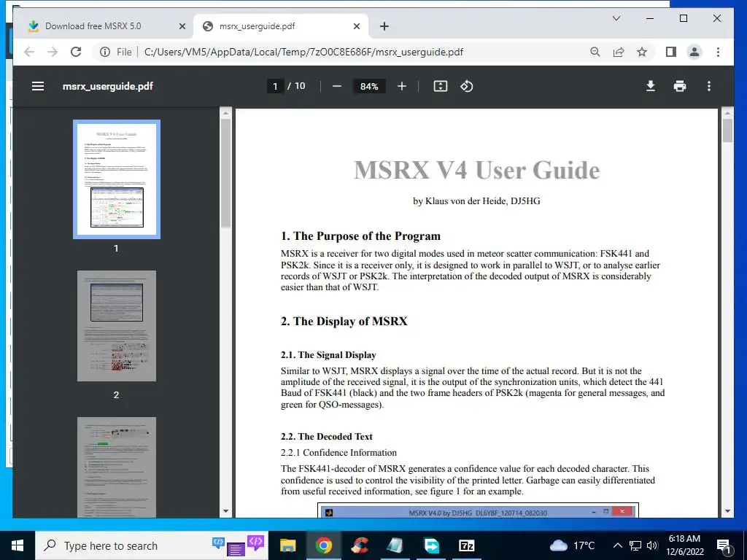Close the Download free MSRX 5.0 tab
This screenshot has width=747, height=560.
(x=182, y=26)
